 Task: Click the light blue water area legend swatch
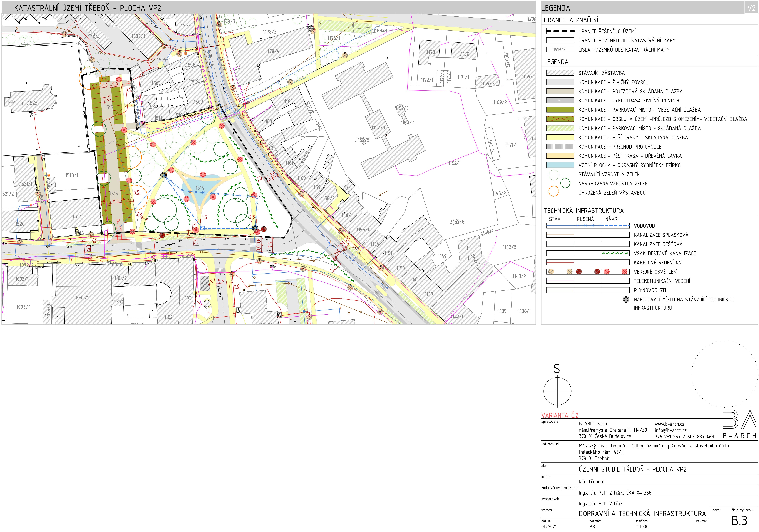coord(560,165)
